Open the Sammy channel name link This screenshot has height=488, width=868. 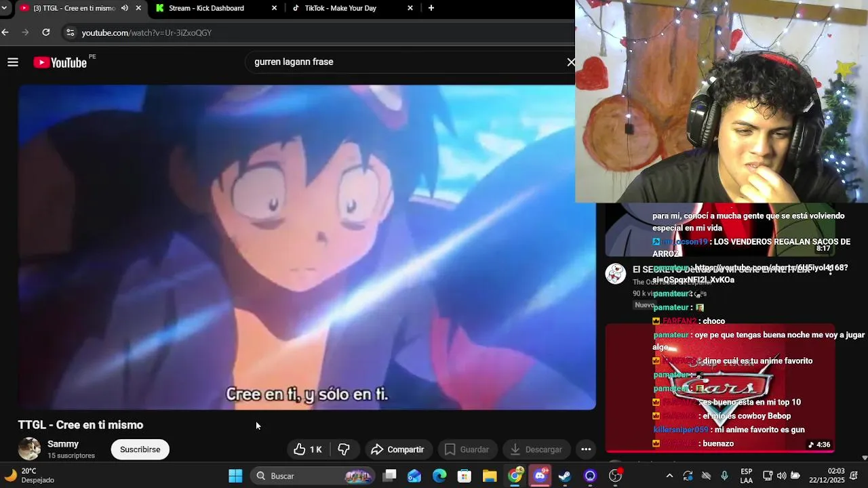pyautogui.click(x=63, y=444)
